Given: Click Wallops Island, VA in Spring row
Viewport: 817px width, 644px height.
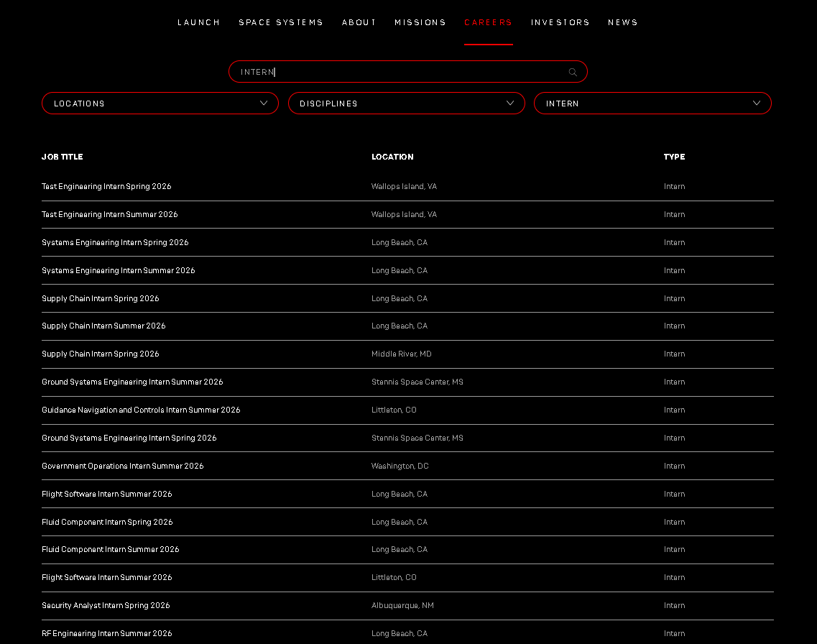Looking at the screenshot, I should [x=405, y=187].
